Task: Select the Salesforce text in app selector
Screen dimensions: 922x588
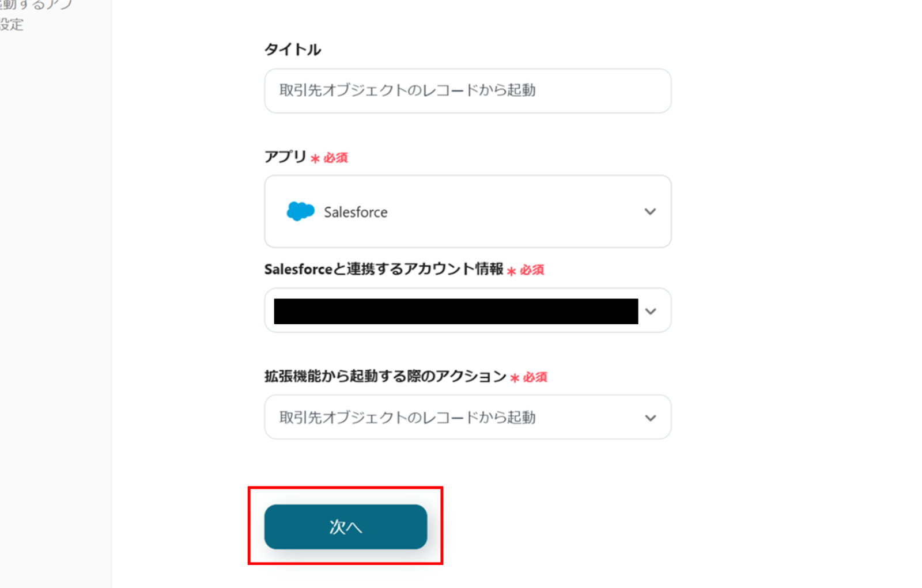Action: (x=356, y=212)
